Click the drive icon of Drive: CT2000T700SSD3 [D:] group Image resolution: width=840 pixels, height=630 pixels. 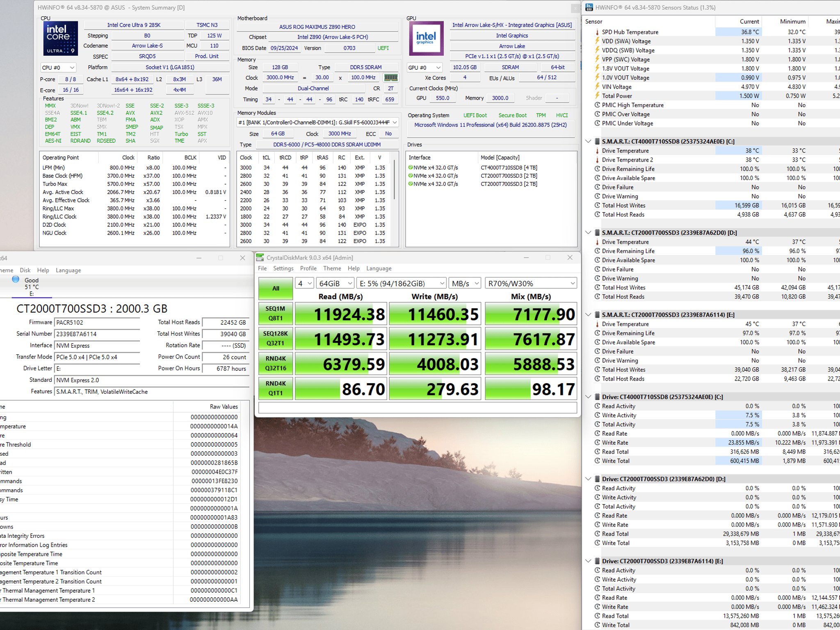point(598,479)
